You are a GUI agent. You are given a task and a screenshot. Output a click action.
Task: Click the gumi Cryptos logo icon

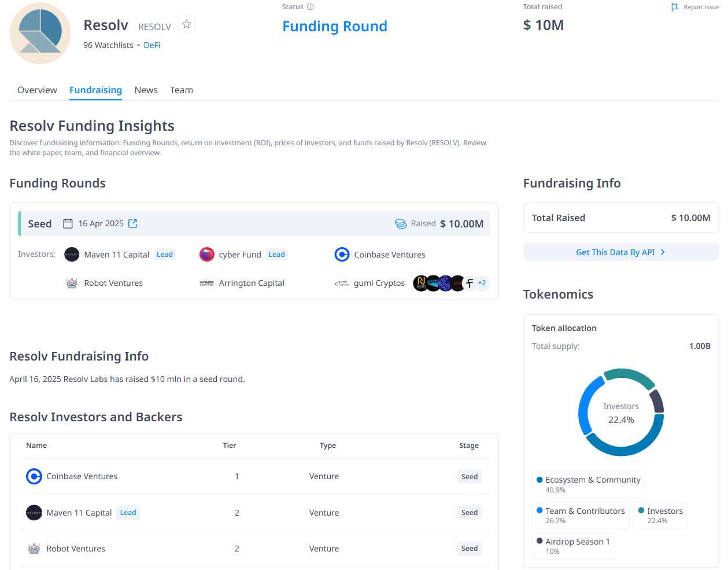[342, 283]
